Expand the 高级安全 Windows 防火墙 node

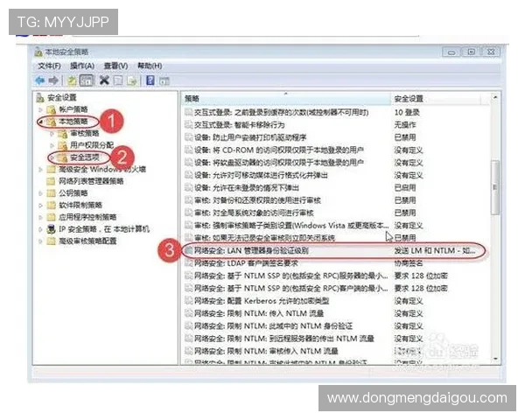coord(40,170)
